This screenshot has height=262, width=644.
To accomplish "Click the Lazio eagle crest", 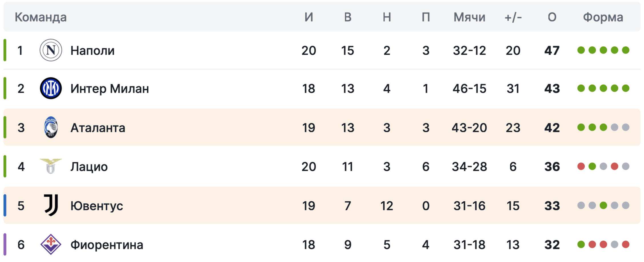I will (51, 166).
